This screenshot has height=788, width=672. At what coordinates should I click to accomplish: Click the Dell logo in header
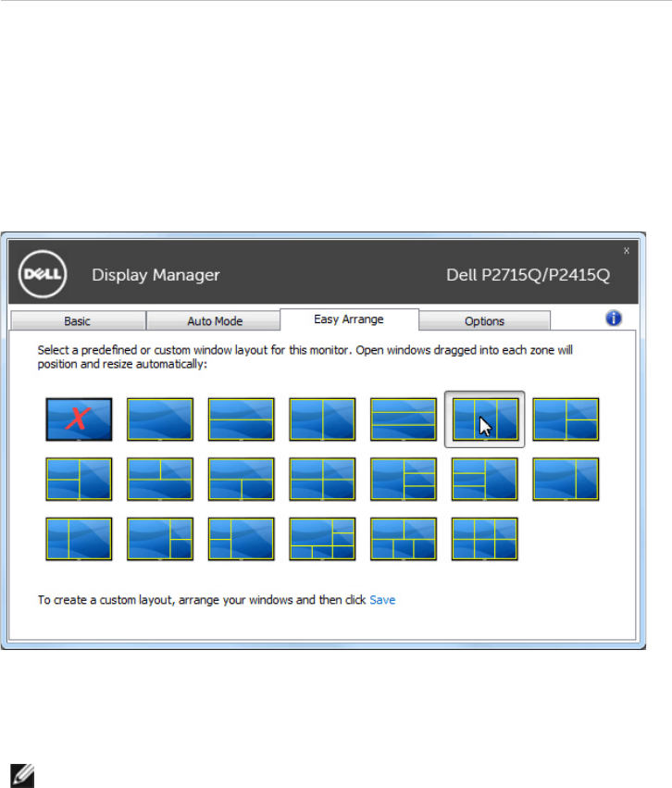(43, 274)
